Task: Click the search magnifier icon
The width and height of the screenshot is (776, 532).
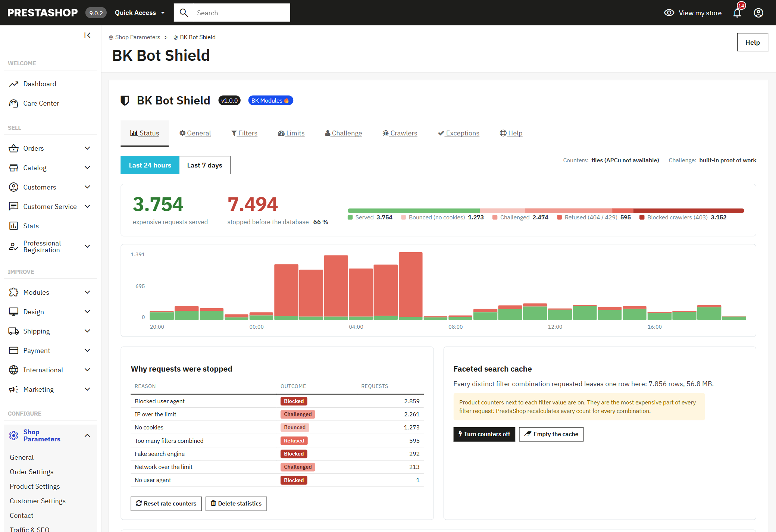Action: point(184,13)
